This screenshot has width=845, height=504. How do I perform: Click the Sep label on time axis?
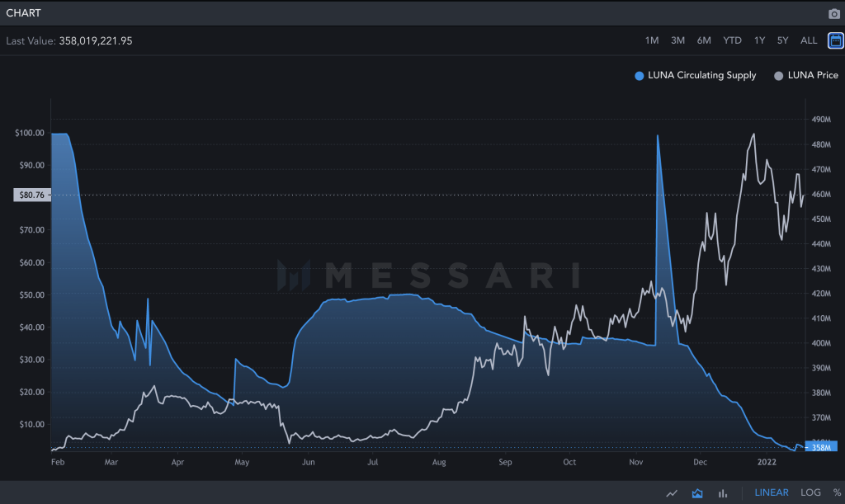(505, 462)
